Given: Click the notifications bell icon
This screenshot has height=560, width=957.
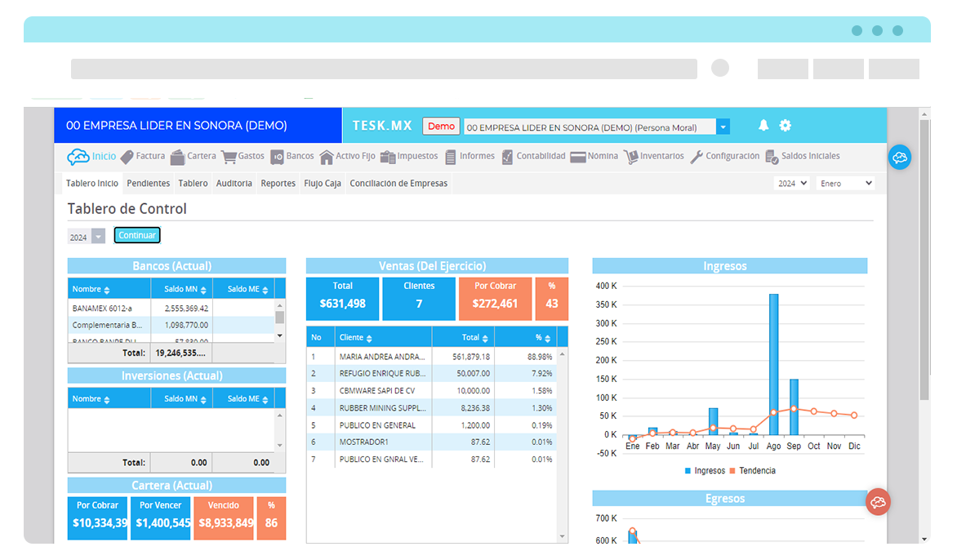Looking at the screenshot, I should click(x=763, y=125).
